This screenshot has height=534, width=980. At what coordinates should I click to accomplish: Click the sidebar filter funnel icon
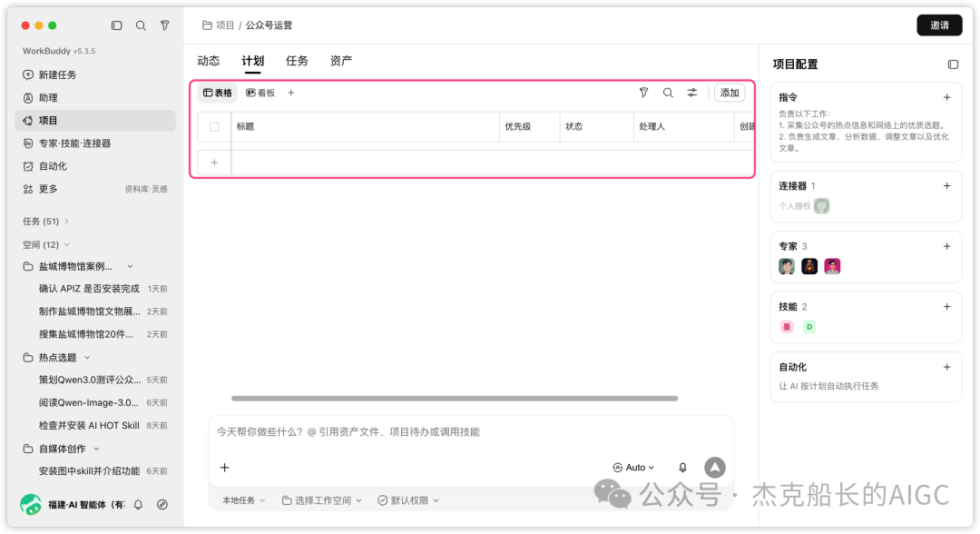(x=164, y=25)
